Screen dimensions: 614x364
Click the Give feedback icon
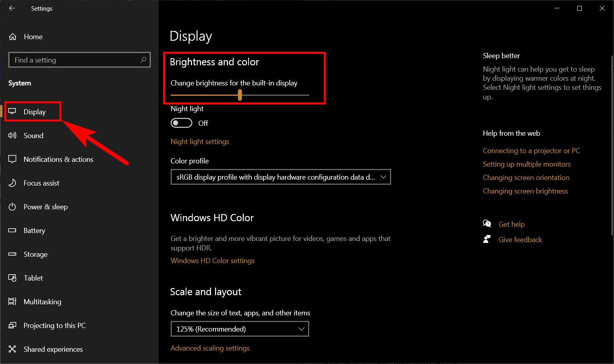click(x=487, y=239)
